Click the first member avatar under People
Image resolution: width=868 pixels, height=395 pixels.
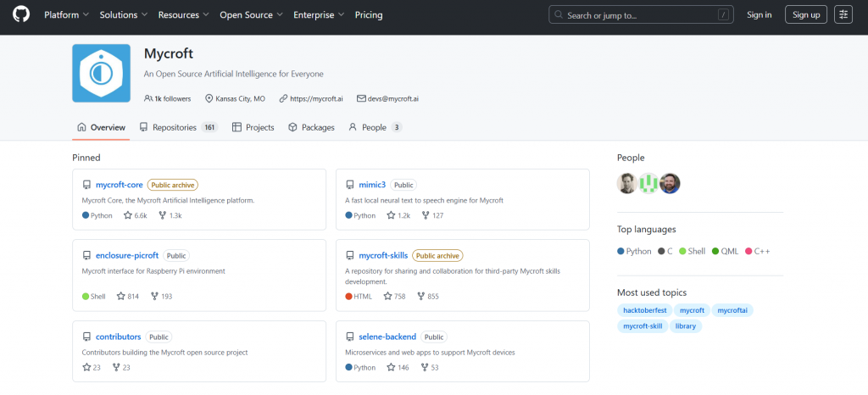627,184
